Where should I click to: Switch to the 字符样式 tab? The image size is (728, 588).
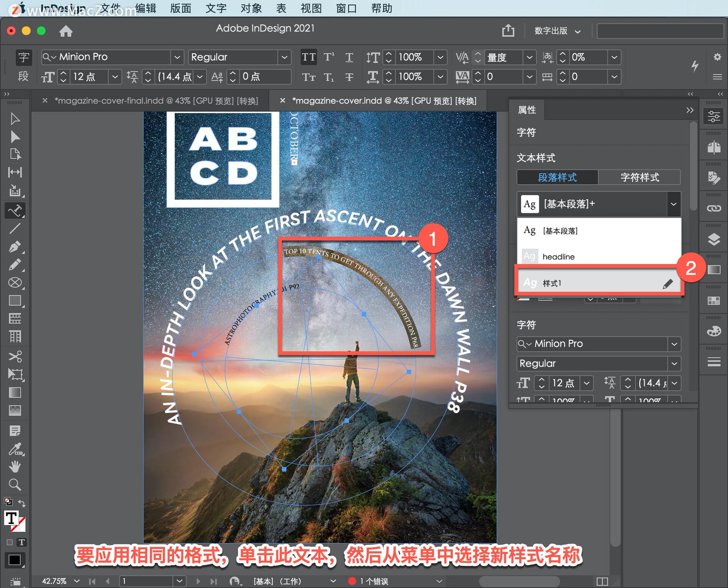point(639,177)
